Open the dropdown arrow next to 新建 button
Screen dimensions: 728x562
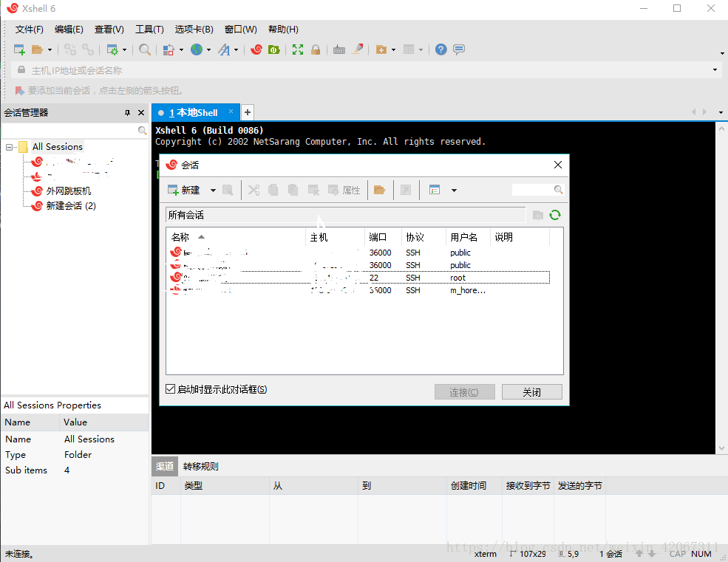[213, 191]
